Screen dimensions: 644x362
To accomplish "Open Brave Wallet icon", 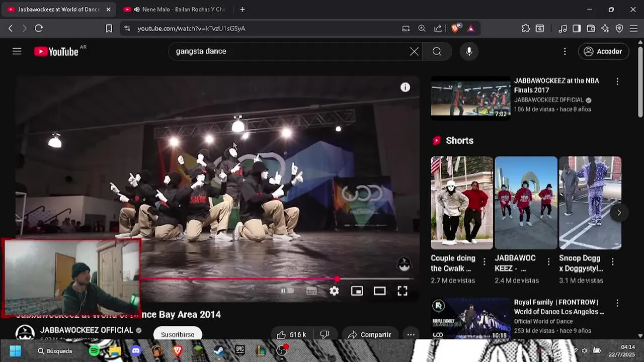I will point(591,29).
